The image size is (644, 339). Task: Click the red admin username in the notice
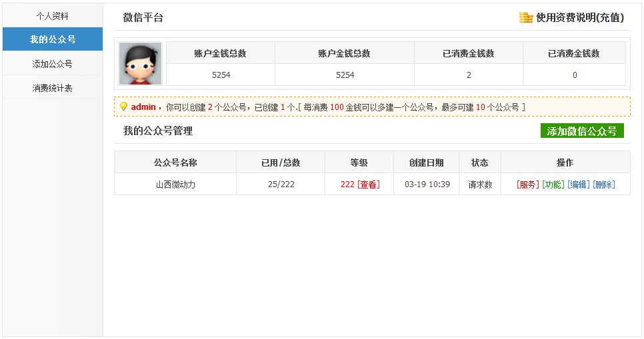(x=143, y=107)
